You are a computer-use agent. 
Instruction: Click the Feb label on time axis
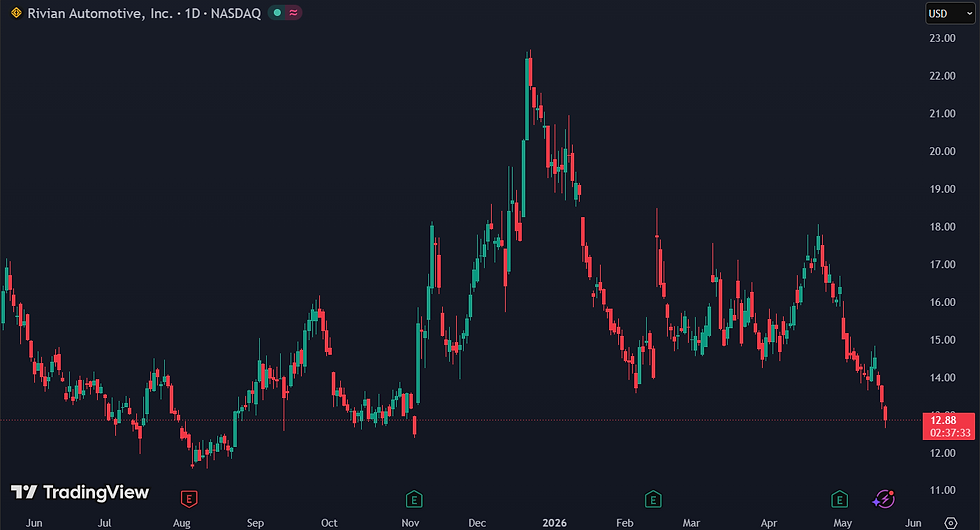(624, 523)
